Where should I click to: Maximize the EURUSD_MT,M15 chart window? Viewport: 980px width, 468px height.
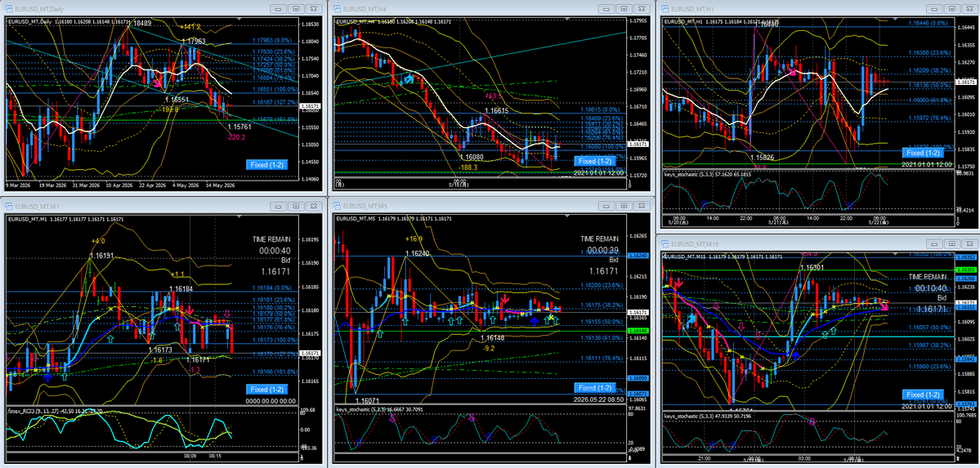click(x=951, y=243)
